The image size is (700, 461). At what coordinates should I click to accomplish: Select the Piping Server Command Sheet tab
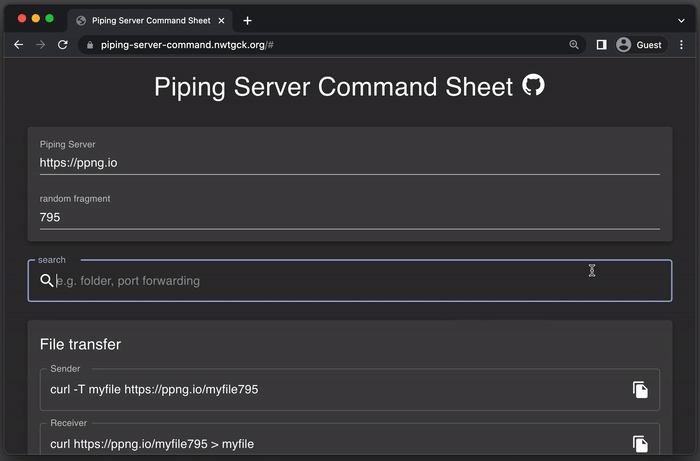[x=150, y=20]
